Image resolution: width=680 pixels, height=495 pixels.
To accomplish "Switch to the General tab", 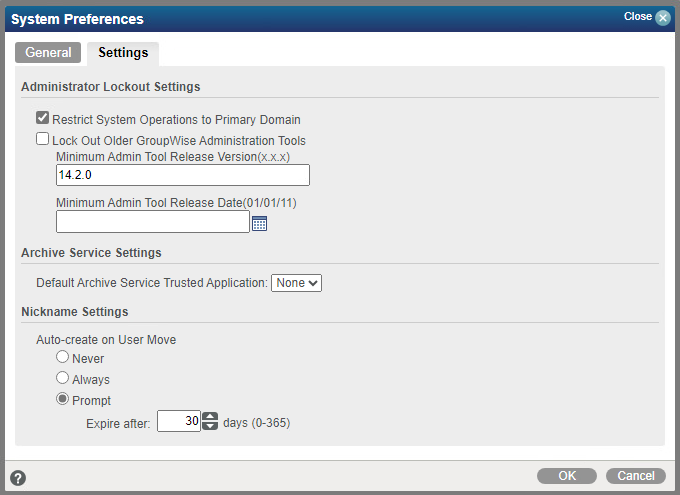I will point(48,53).
